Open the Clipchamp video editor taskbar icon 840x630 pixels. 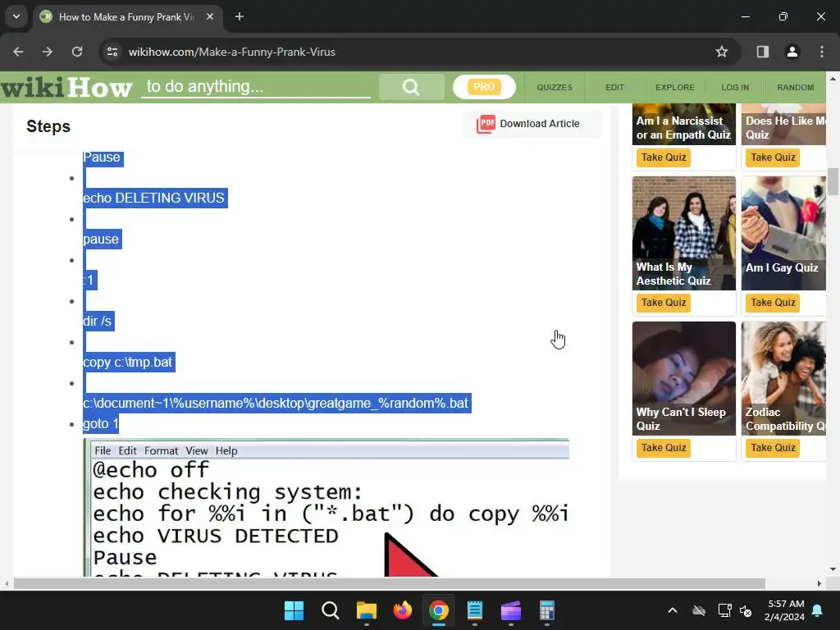511,610
